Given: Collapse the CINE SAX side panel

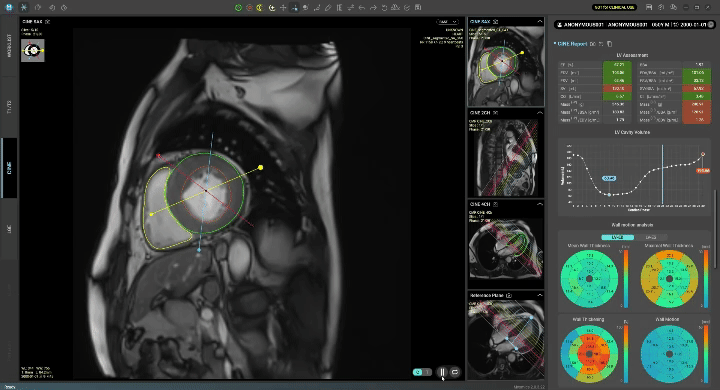Looking at the screenshot, I should (x=540, y=22).
